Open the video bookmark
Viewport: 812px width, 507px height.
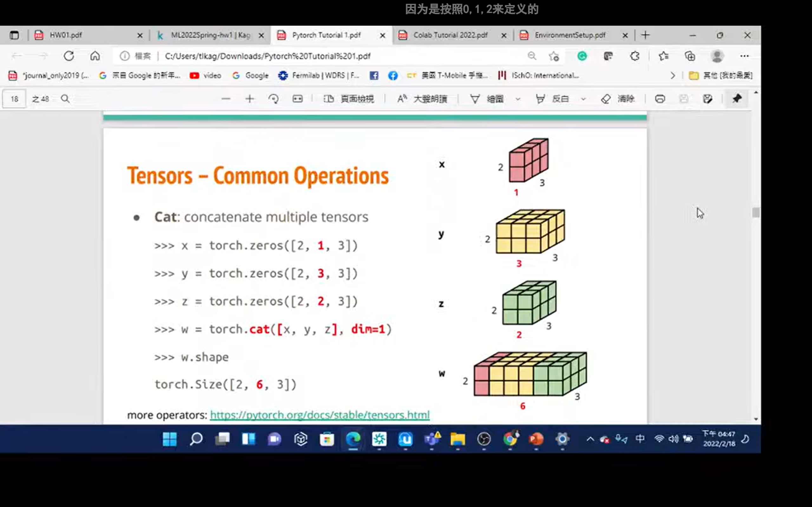coord(206,75)
